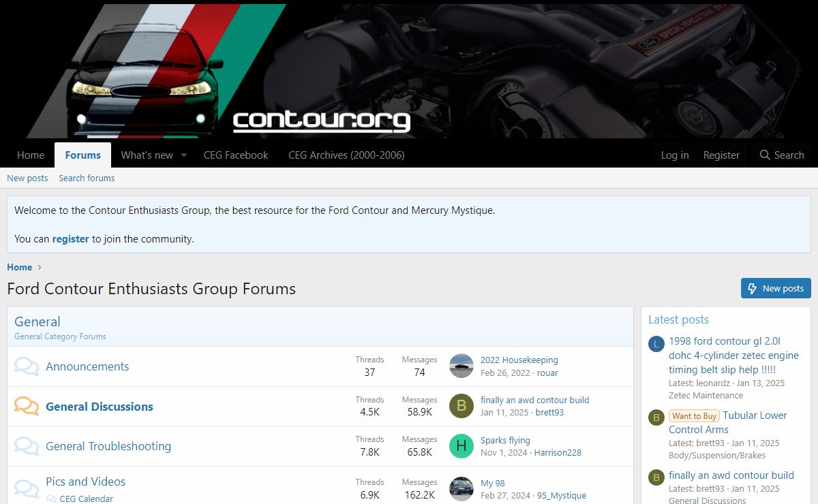Go to Home breadcrumb link
Screen dimensions: 818x504
tap(20, 267)
